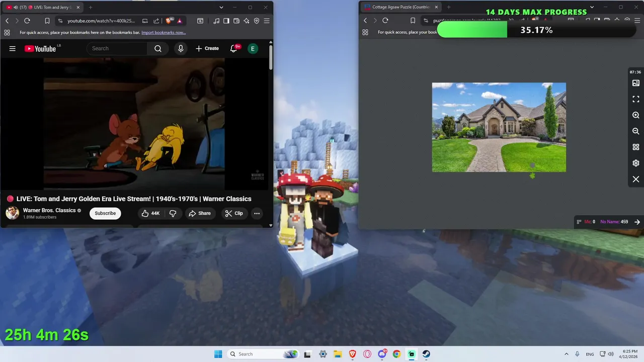The height and width of the screenshot is (362, 644).
Task: Open a new tab in puzzle window
Action: coord(449,7)
